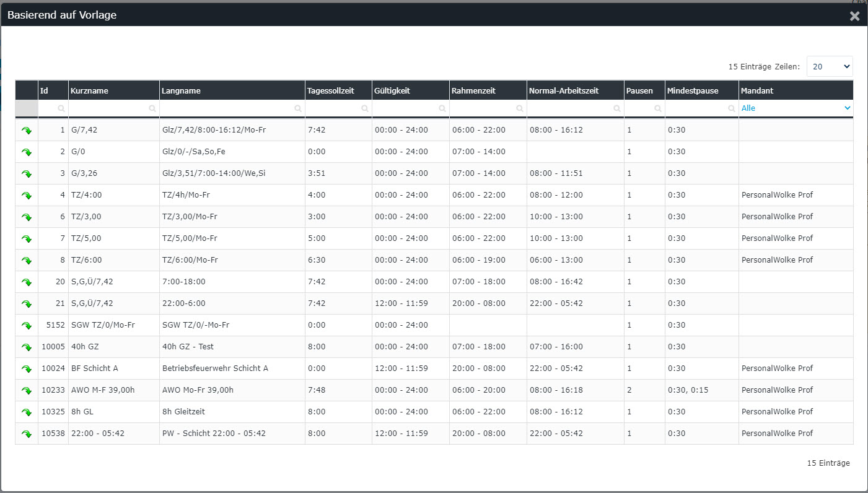Pick the arrow for Id 21 row
868x493 pixels.
click(x=27, y=304)
